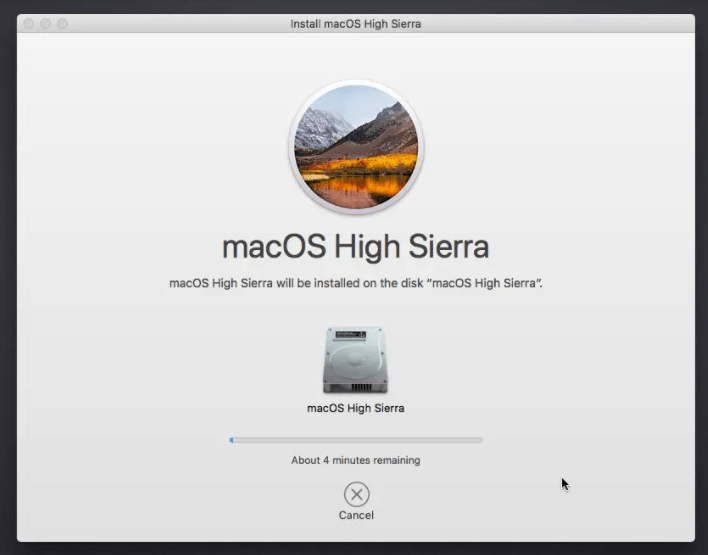Click the circular X Cancel icon
The image size is (708, 555).
tap(356, 494)
